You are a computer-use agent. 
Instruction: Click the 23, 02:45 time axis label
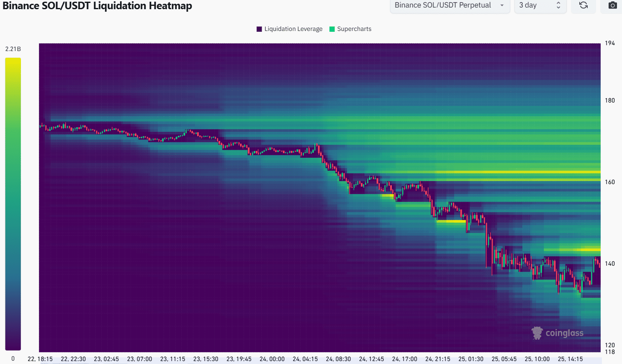106,359
